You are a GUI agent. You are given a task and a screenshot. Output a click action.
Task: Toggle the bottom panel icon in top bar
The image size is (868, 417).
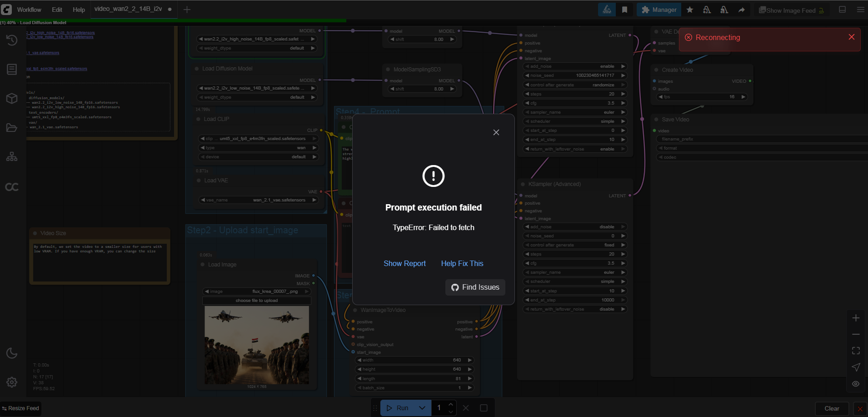(842, 10)
